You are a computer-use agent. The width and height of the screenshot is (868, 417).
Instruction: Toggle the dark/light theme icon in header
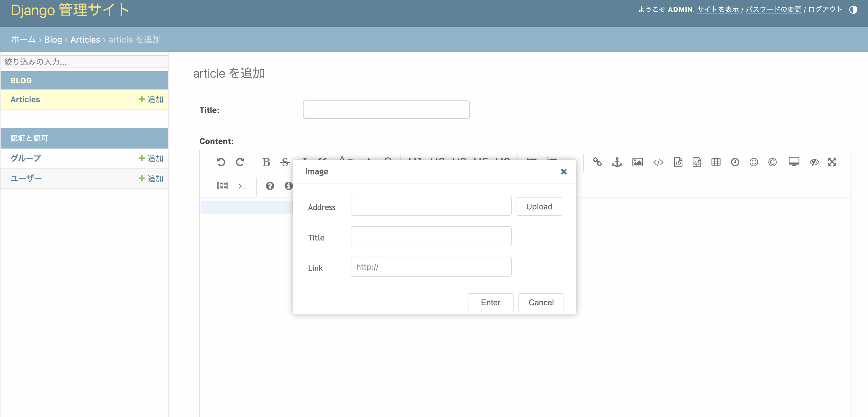coord(853,10)
